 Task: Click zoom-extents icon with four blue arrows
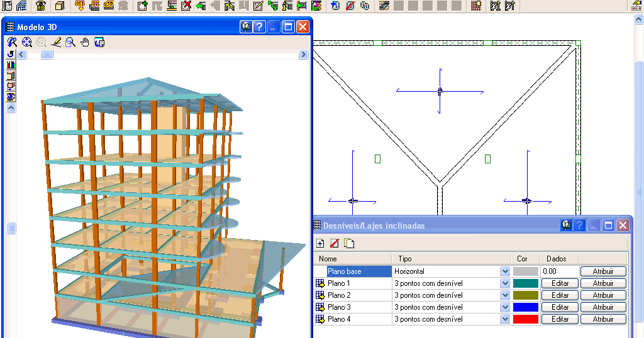(x=26, y=42)
